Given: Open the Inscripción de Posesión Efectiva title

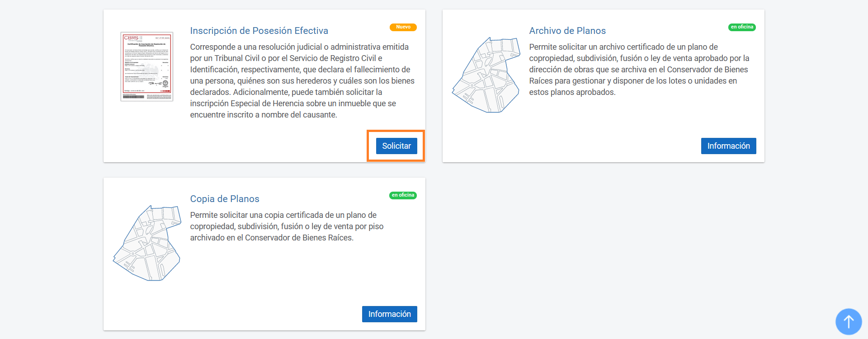Looking at the screenshot, I should [x=259, y=31].
